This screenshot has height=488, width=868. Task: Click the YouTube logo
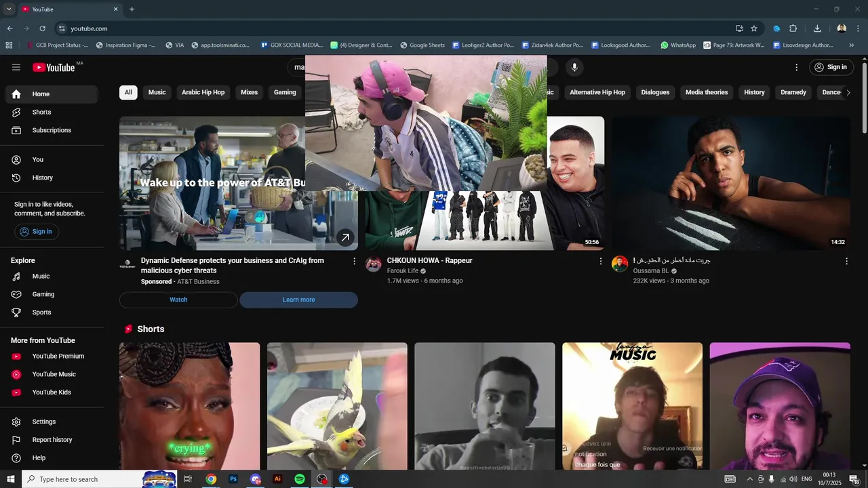pyautogui.click(x=54, y=67)
